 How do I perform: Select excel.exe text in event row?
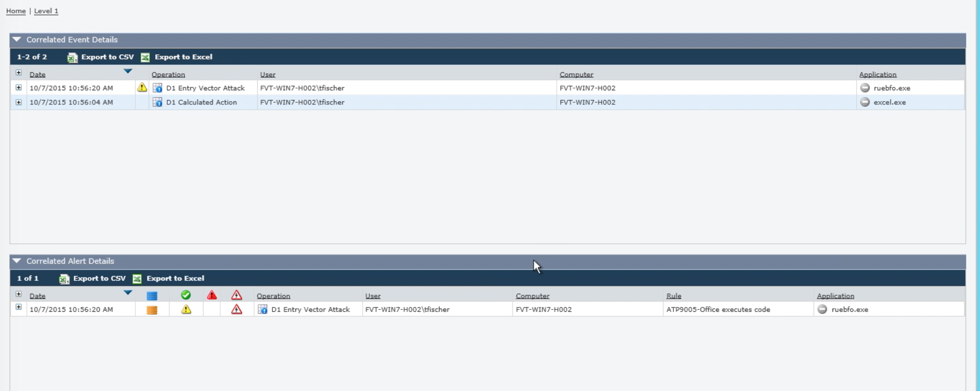(890, 102)
